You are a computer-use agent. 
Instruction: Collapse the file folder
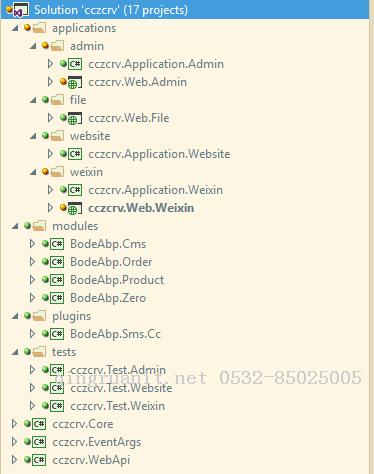[x=33, y=100]
